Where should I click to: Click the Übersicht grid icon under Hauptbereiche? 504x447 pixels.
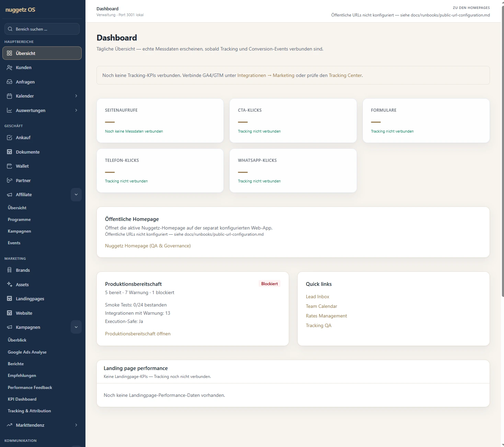tap(10, 53)
